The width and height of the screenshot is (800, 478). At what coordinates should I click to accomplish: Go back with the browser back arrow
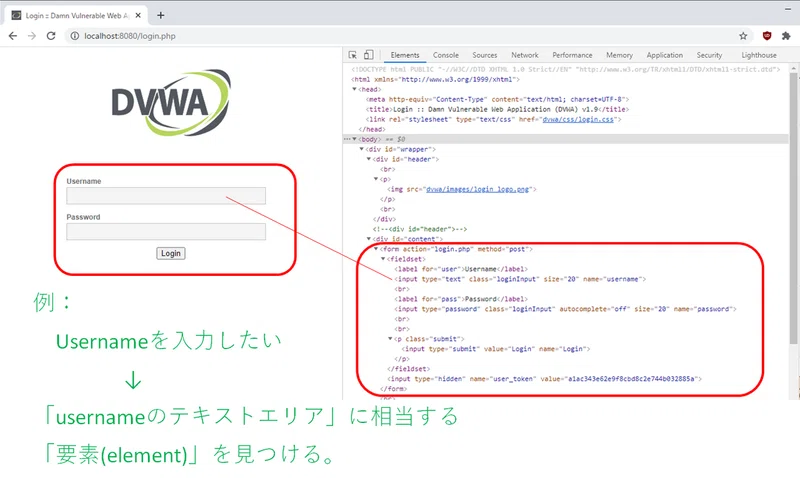(13, 36)
